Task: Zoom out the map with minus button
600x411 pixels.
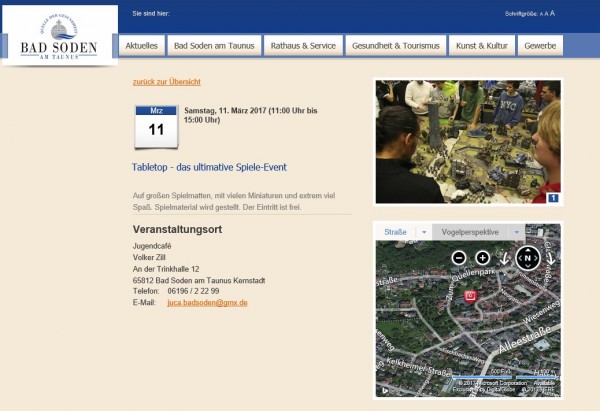Action: 459,258
